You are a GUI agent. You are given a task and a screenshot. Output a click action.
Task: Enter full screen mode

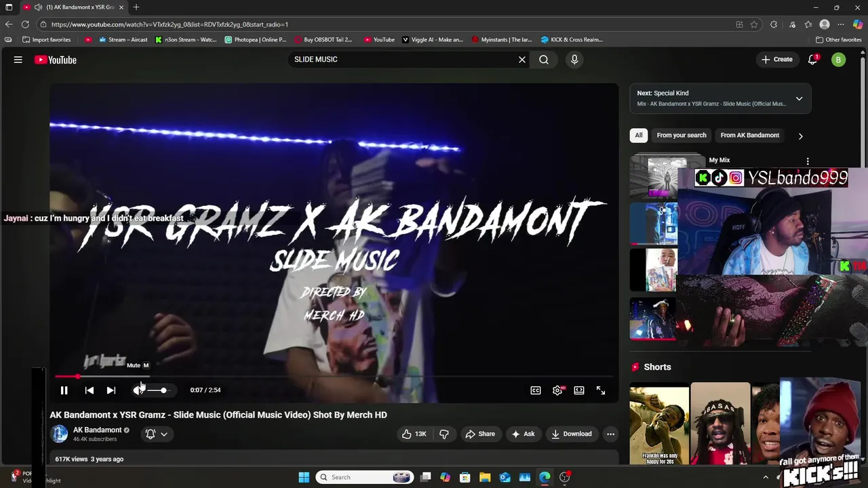[x=601, y=390]
